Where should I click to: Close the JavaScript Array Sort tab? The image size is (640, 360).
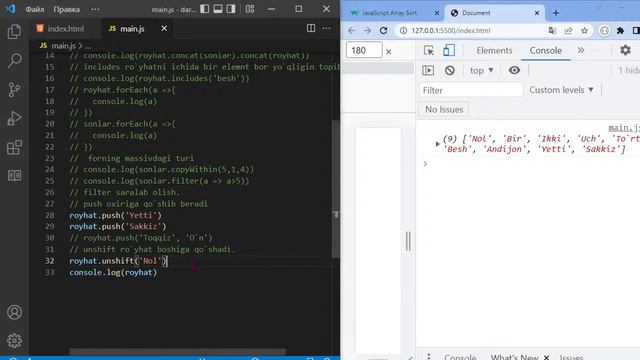coord(436,13)
